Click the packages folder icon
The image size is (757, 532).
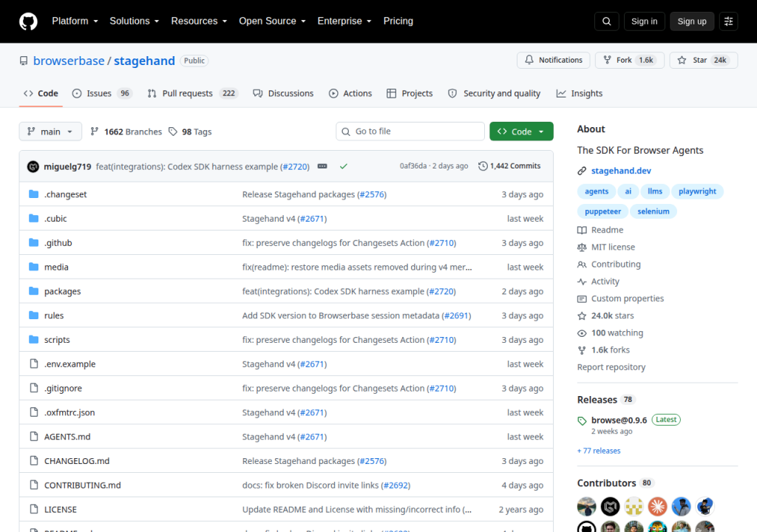coord(33,291)
